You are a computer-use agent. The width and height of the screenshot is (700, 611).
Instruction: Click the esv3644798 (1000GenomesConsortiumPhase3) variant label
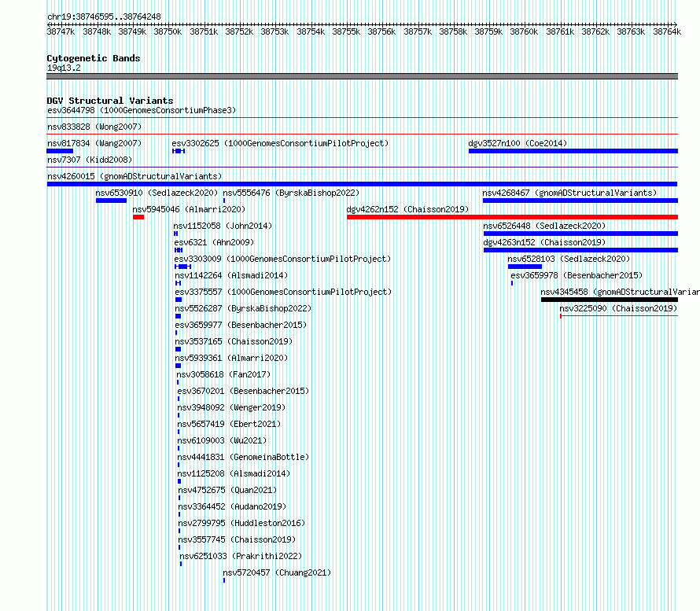pyautogui.click(x=142, y=110)
